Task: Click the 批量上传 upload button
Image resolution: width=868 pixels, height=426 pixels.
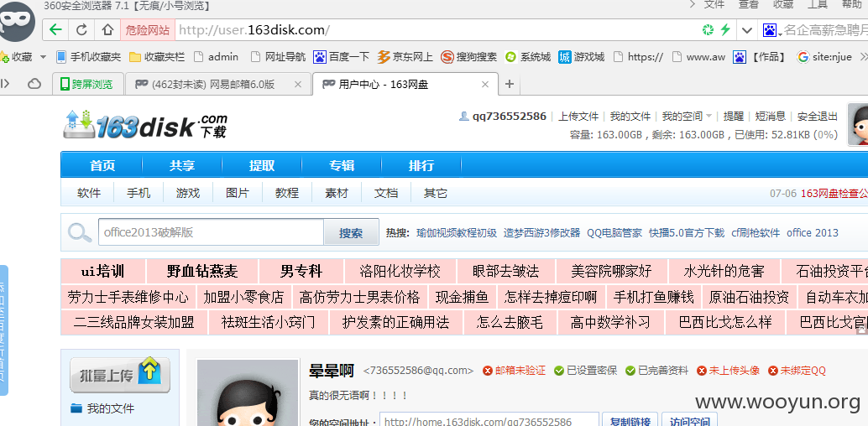Action: pyautogui.click(x=119, y=375)
